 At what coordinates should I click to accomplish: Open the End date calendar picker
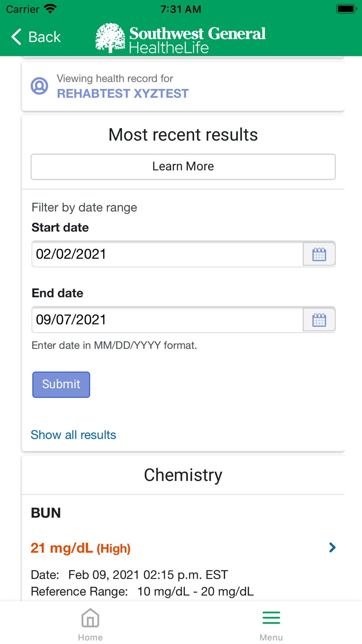319,320
